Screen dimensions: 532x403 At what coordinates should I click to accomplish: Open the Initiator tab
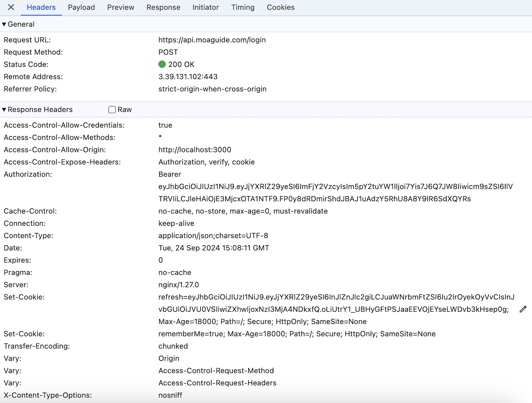click(x=206, y=7)
